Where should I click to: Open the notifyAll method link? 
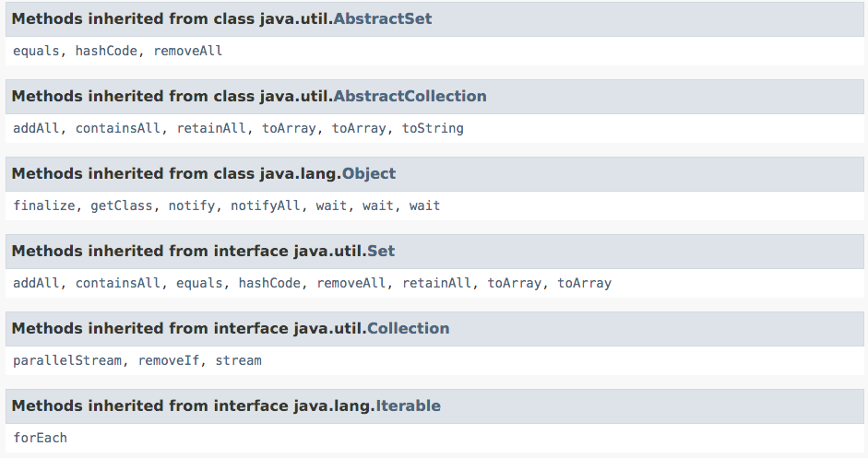click(x=265, y=206)
